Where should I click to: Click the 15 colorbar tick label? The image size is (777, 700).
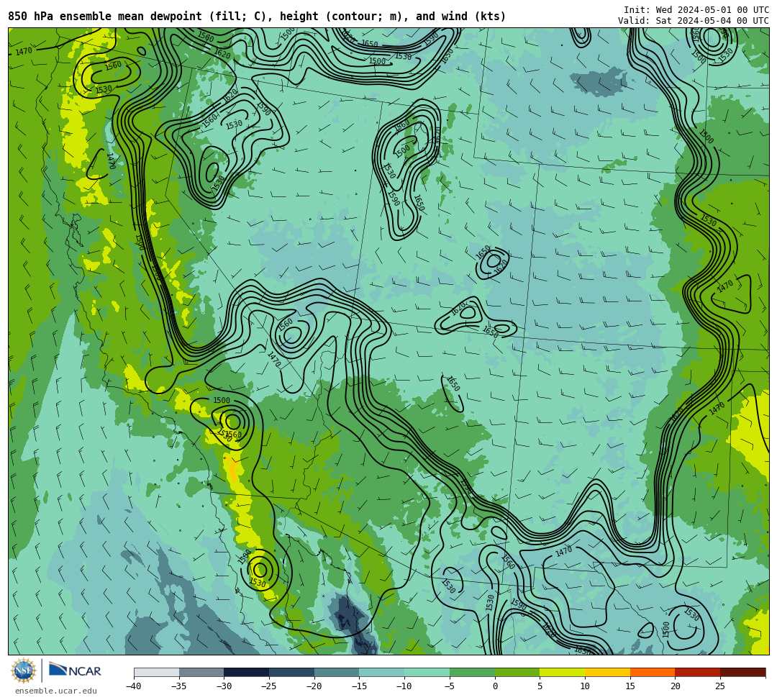click(630, 686)
